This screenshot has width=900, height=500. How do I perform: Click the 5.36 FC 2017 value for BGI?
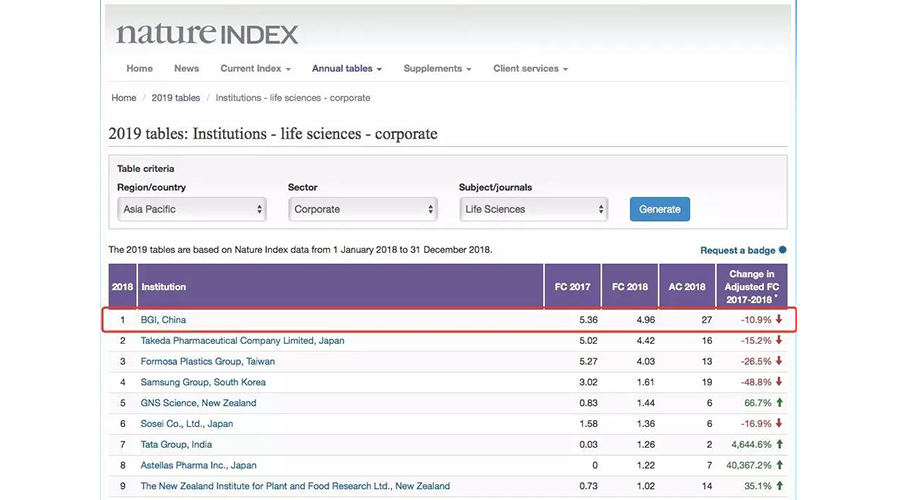pos(588,320)
